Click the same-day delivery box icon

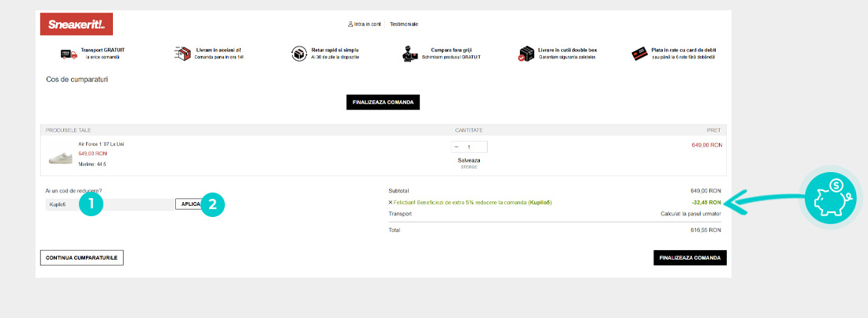coord(183,54)
